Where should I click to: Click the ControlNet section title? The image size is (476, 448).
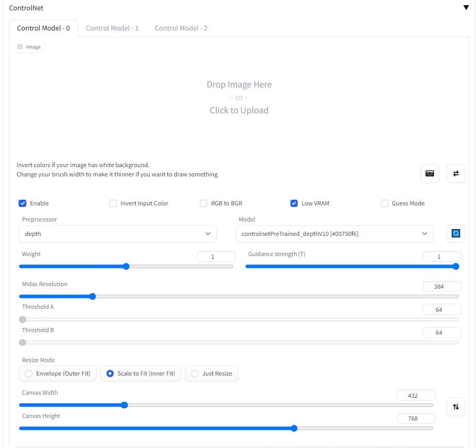tap(26, 8)
